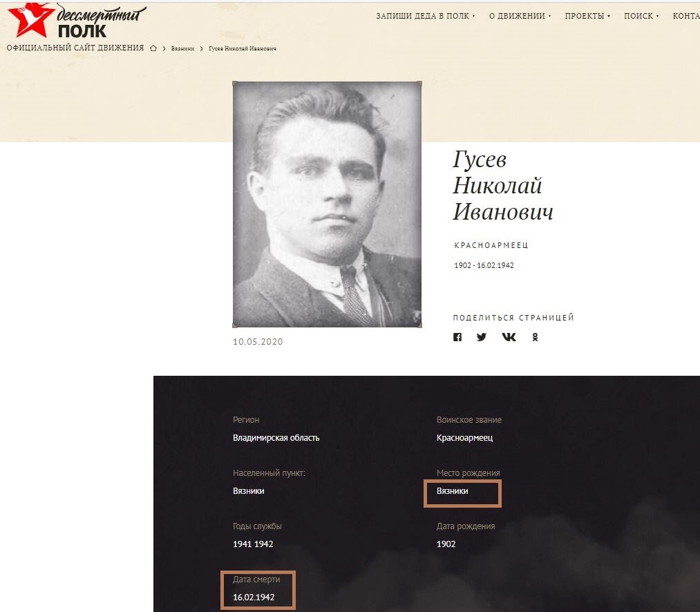Screen dimensions: 700x612
Task: Click the ОФИЦИАЛЬНЫЙ САЙТ ДВИЖЕНИЯ text
Action: pos(75,48)
